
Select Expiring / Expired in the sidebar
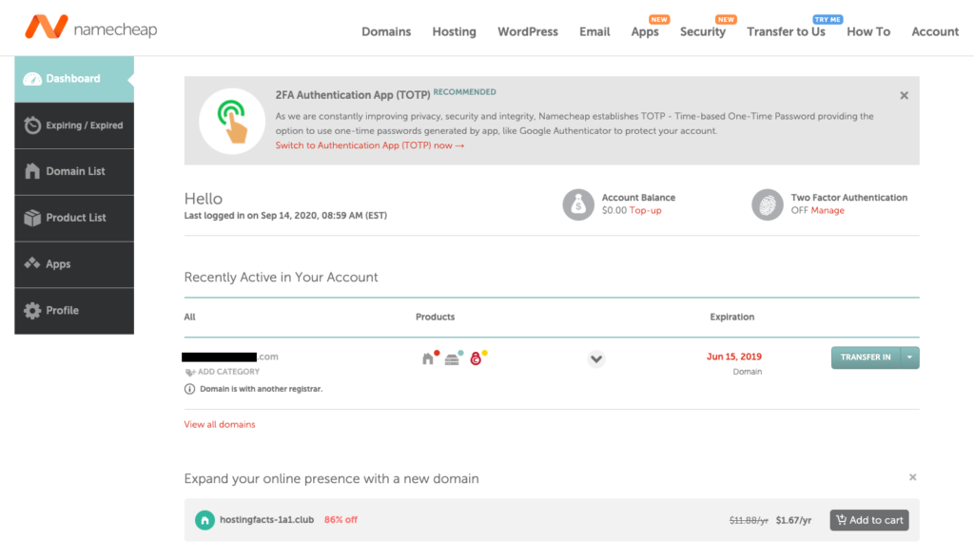(73, 125)
